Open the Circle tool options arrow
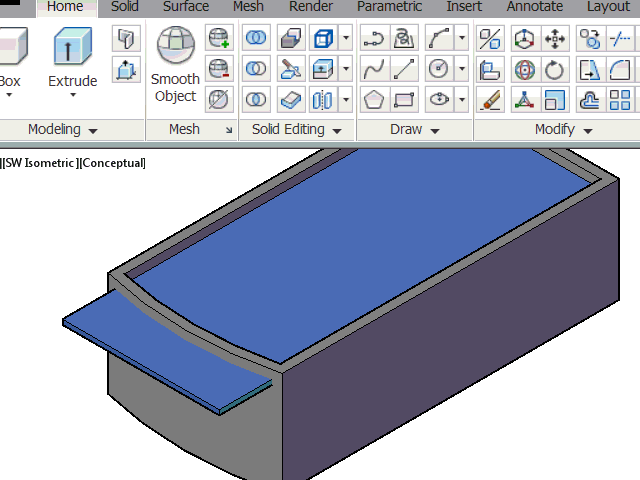This screenshot has height=480, width=640. 462,70
